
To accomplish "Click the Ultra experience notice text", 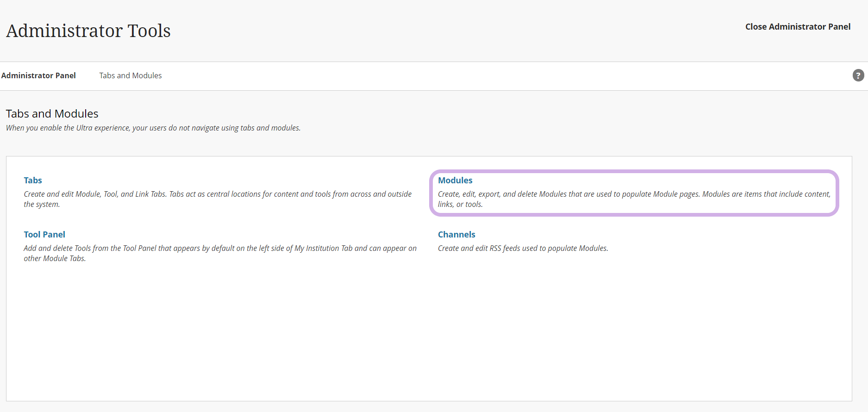I will tap(153, 128).
